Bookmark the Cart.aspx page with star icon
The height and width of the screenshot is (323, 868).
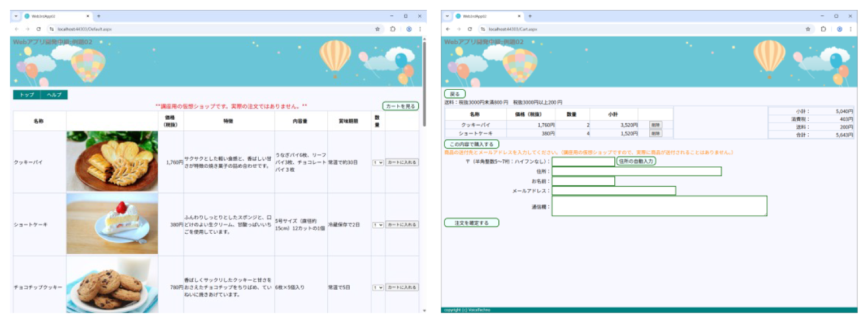pos(808,29)
